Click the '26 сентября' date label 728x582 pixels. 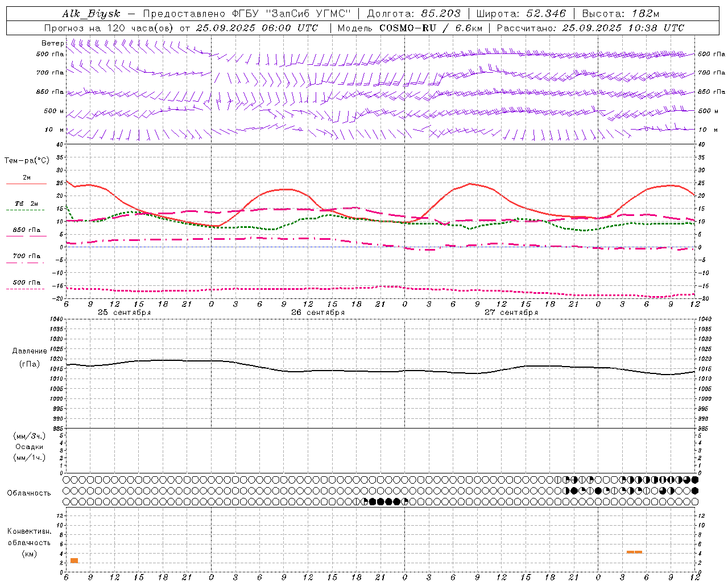coord(318,313)
